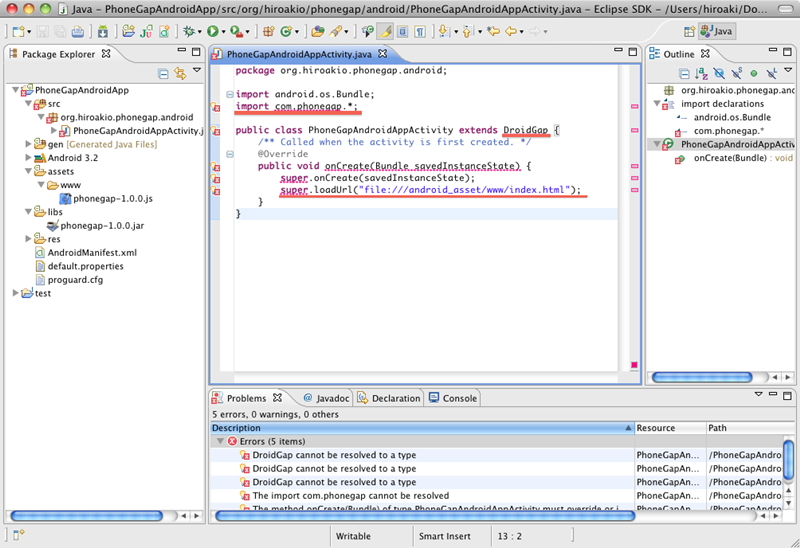Click the External Tools run icon
Image resolution: width=800 pixels, height=548 pixels.
point(236,32)
